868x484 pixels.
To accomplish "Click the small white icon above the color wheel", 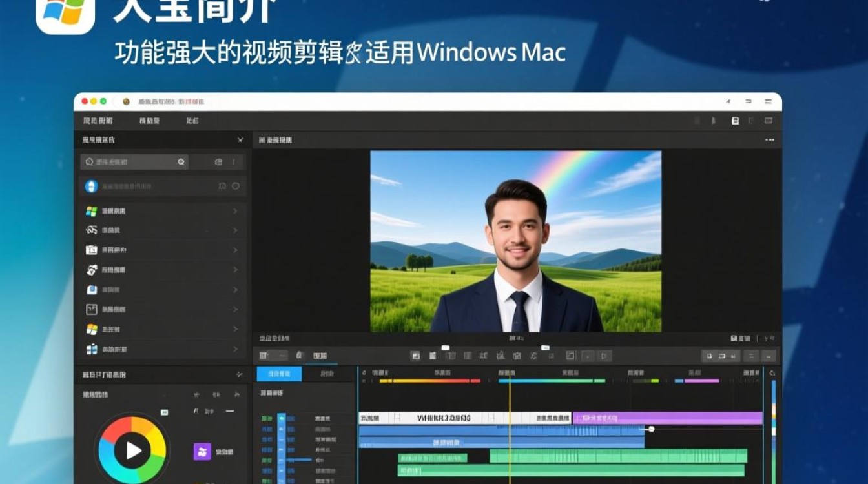I will point(164,412).
